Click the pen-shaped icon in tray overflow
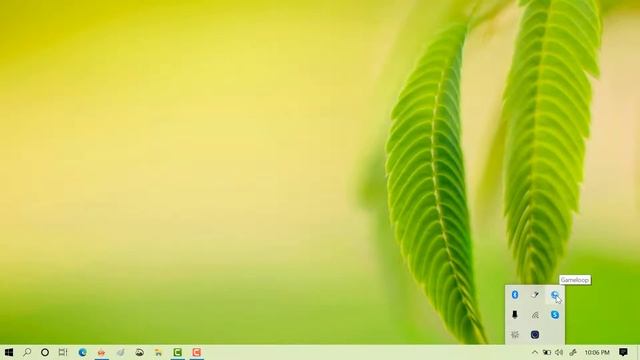 535,295
